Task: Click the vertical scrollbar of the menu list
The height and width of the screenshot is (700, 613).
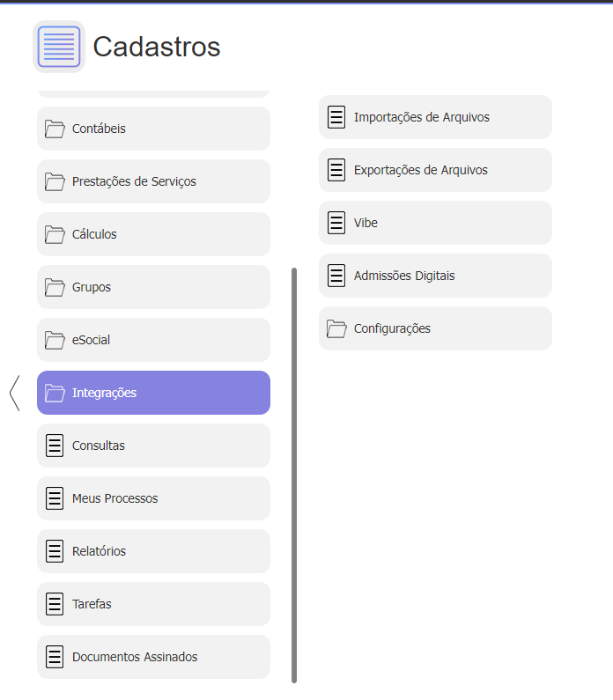Action: pyautogui.click(x=294, y=475)
